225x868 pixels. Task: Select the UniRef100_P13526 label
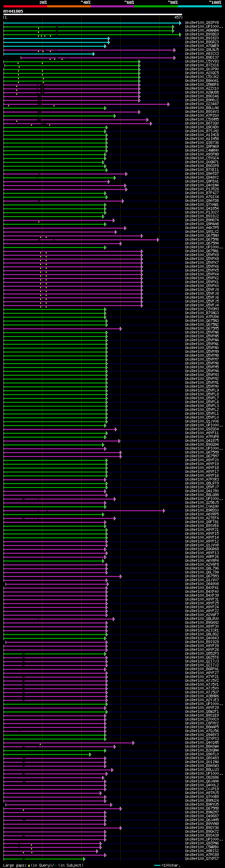pos(202,189)
